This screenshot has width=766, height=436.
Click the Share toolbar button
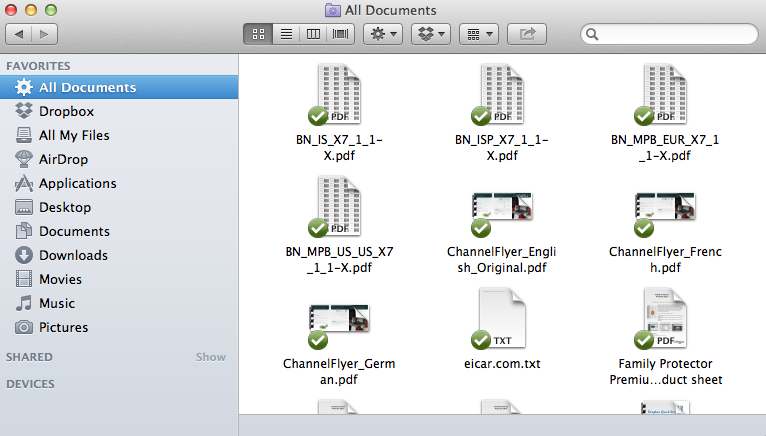coord(527,34)
